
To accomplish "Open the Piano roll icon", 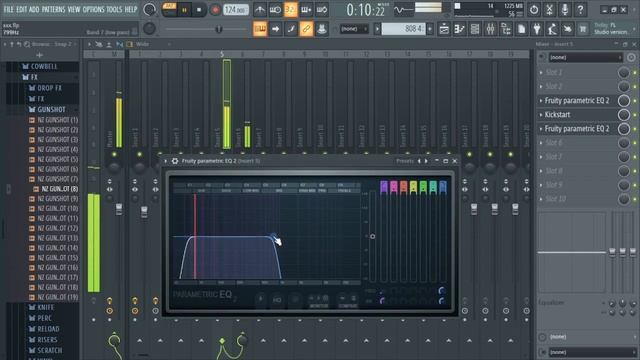I will [460, 29].
